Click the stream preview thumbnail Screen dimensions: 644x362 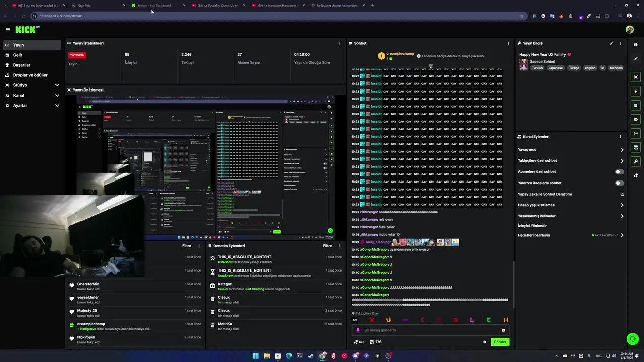coord(205,167)
